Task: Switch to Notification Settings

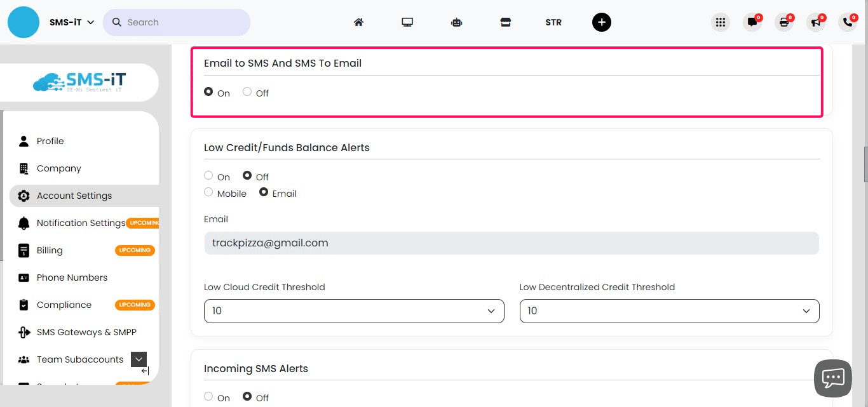Action: coord(81,223)
